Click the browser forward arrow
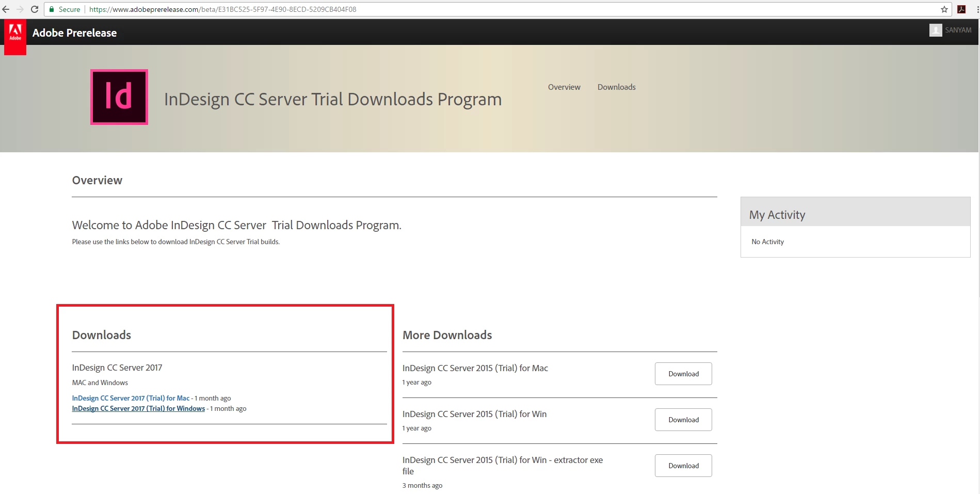 [x=20, y=9]
